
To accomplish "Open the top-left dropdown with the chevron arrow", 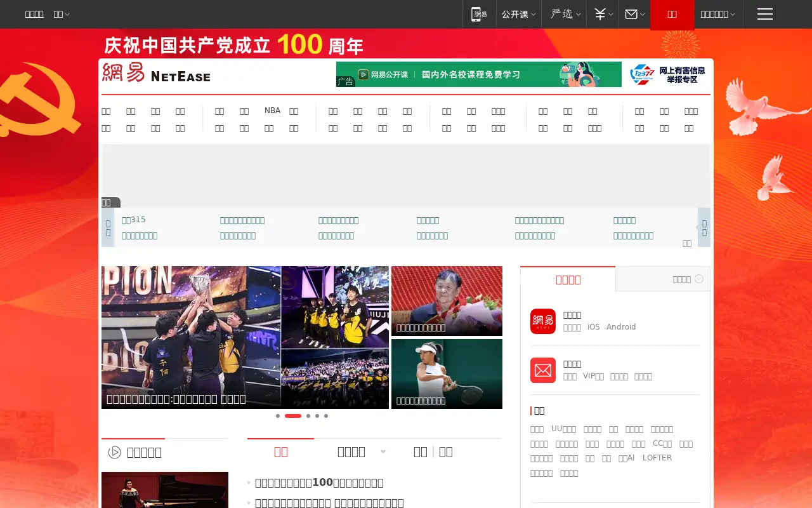I will (62, 14).
